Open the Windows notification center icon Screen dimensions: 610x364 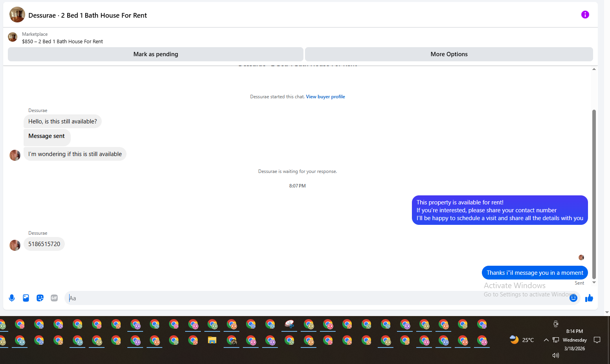[597, 340]
